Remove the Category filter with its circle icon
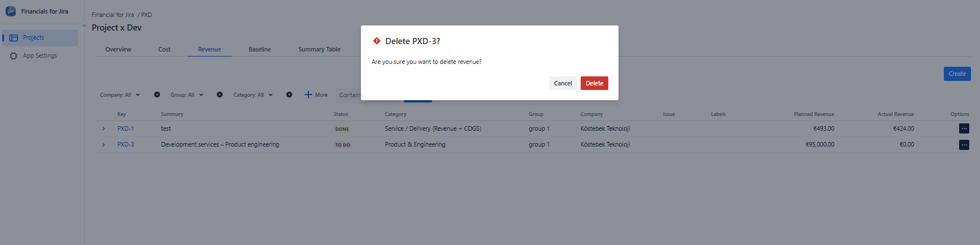This screenshot has width=980, height=245. [x=289, y=94]
